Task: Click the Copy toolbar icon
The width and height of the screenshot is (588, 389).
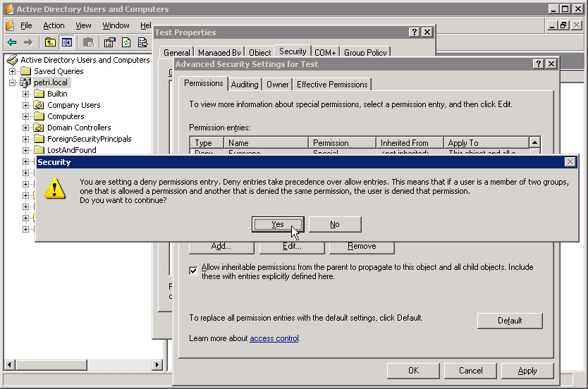Action: click(89, 42)
